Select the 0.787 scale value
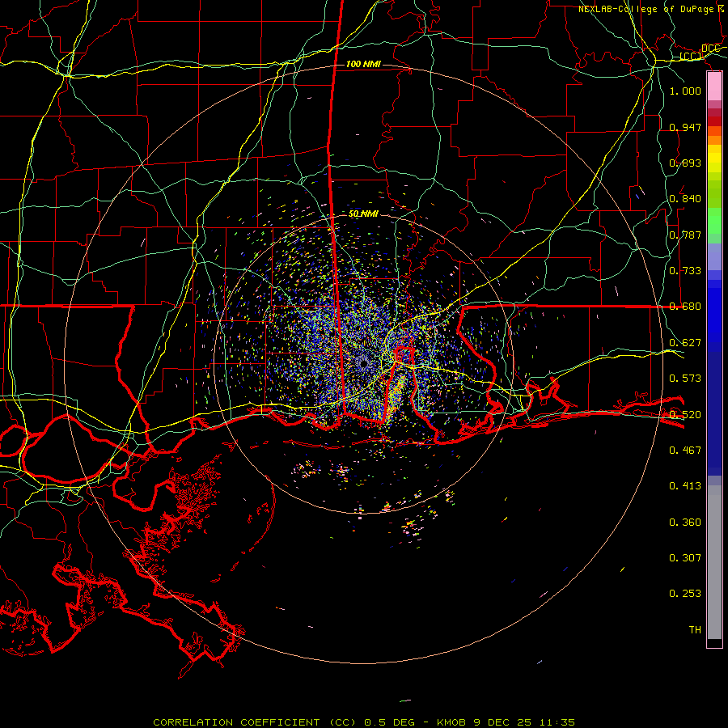The width and height of the screenshot is (728, 728). [x=685, y=235]
